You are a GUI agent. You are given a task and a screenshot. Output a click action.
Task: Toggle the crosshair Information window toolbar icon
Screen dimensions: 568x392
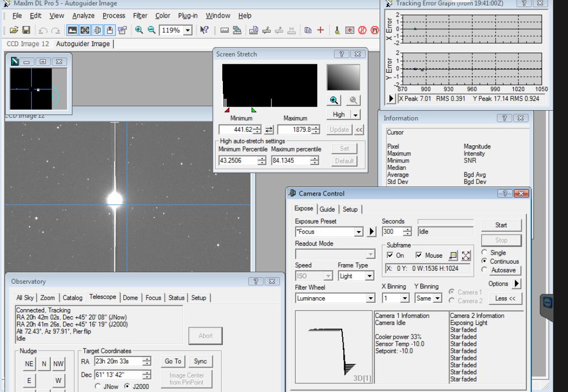[x=85, y=30]
